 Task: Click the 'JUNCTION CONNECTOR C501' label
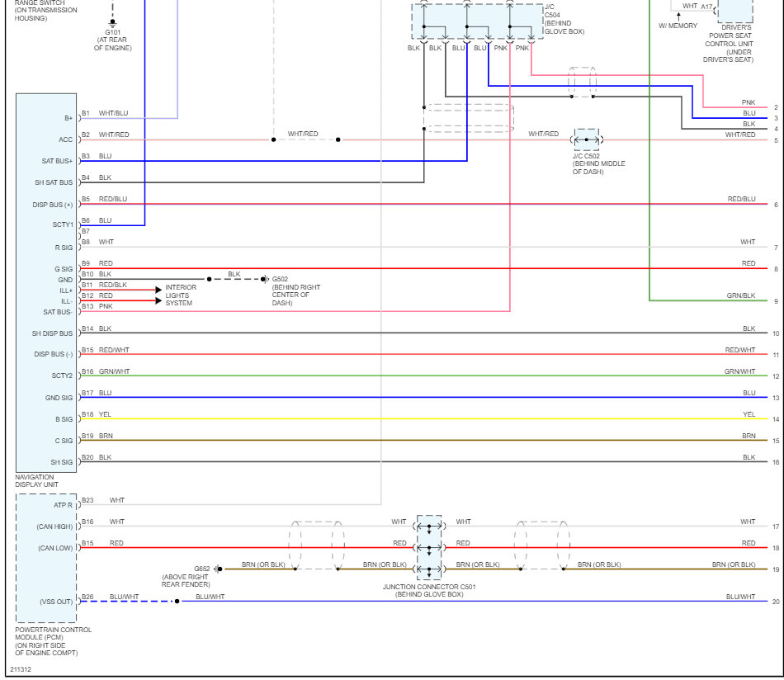[429, 587]
